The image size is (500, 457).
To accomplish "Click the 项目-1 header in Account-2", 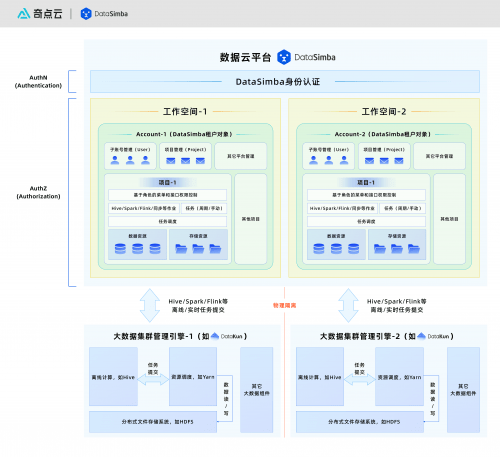I will [x=366, y=182].
